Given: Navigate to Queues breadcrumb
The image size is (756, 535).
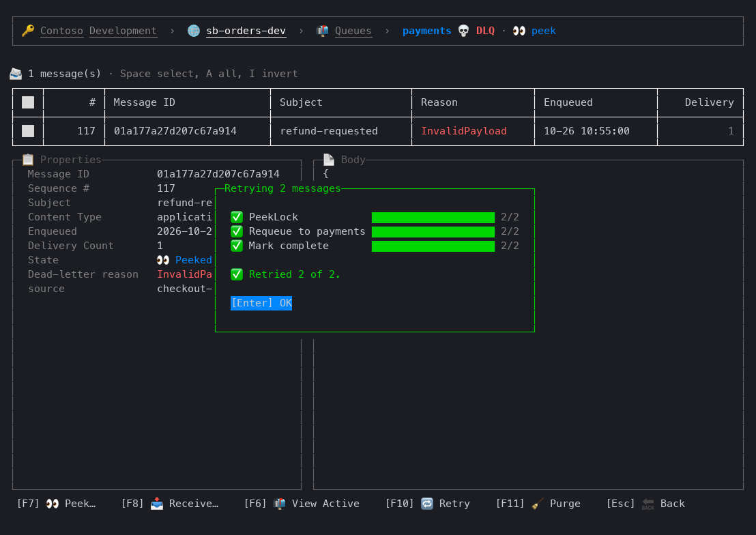Looking at the screenshot, I should (x=353, y=31).
